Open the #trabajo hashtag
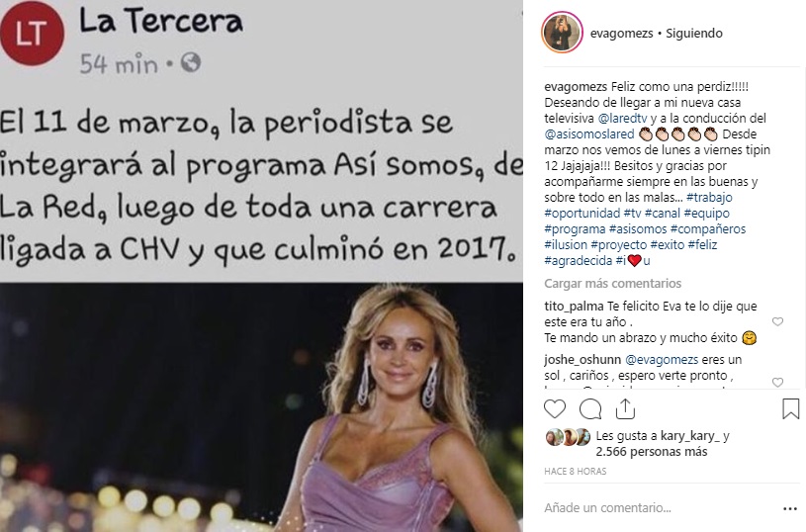 pos(709,198)
